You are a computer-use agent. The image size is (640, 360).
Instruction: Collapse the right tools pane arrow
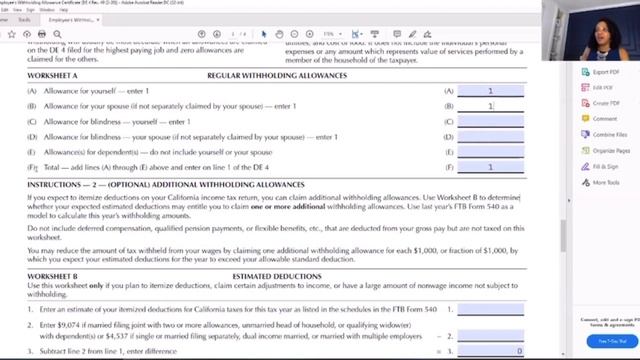coord(569,200)
